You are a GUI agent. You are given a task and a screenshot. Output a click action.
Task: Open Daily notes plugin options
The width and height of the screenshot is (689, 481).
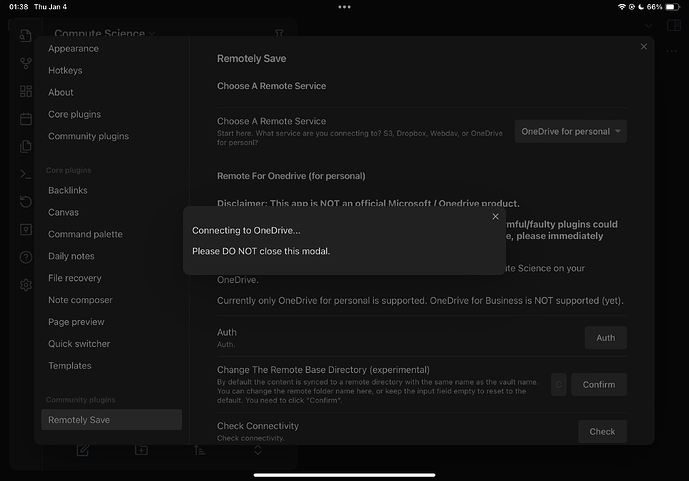point(71,256)
